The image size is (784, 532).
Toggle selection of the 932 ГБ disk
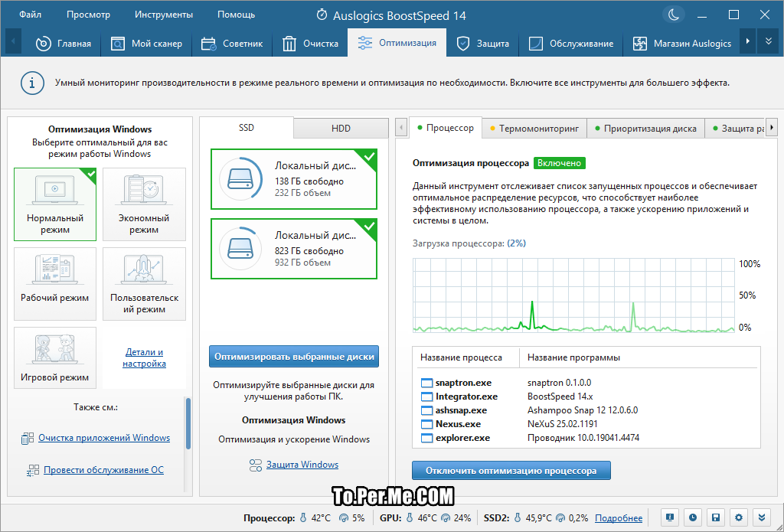click(294, 249)
